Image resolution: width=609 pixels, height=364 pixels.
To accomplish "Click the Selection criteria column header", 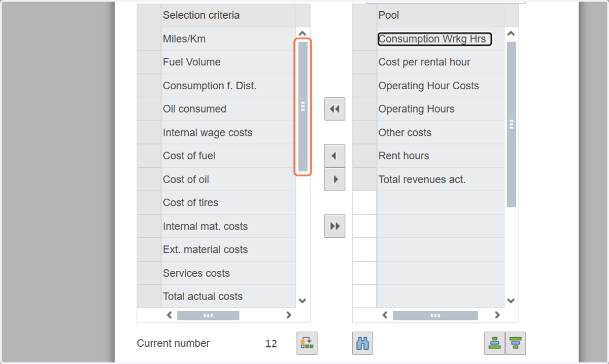I will [x=228, y=15].
